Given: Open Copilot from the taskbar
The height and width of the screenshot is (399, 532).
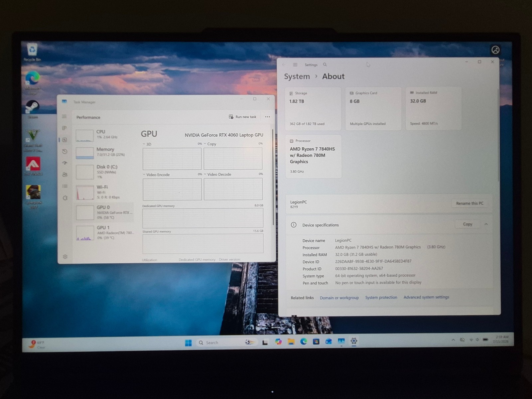Looking at the screenshot, I should pos(278,342).
